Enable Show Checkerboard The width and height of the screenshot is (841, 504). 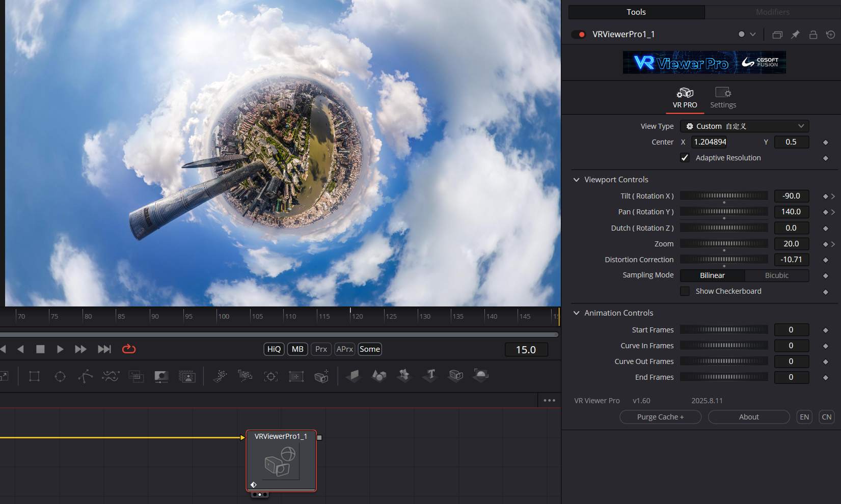[x=685, y=291]
